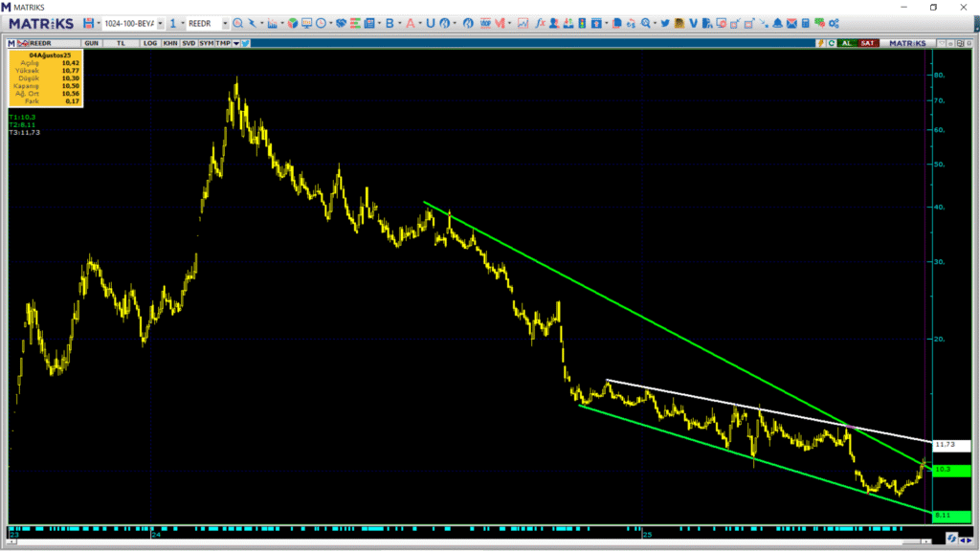980x551 pixels.
Task: Select the TL currency tab
Action: click(121, 43)
